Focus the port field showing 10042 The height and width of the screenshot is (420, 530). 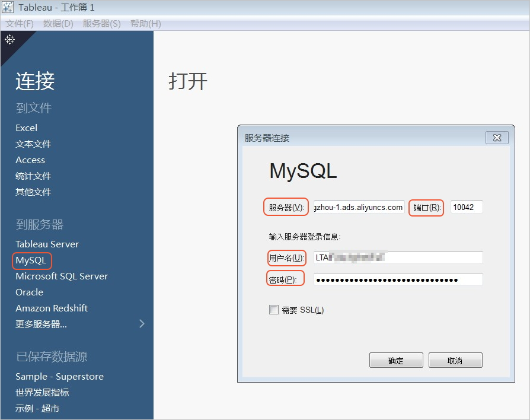(467, 207)
